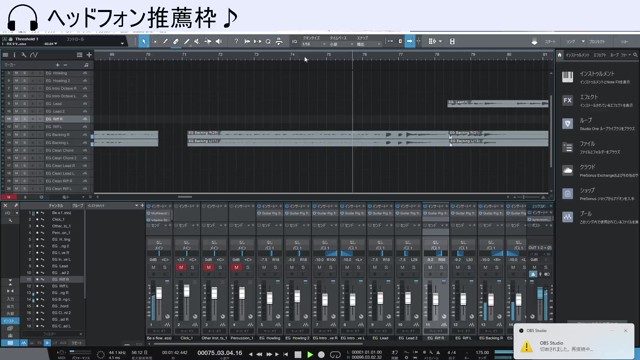Open Song menu dropdown arrow
The height and width of the screenshot is (360, 640).
click(583, 41)
